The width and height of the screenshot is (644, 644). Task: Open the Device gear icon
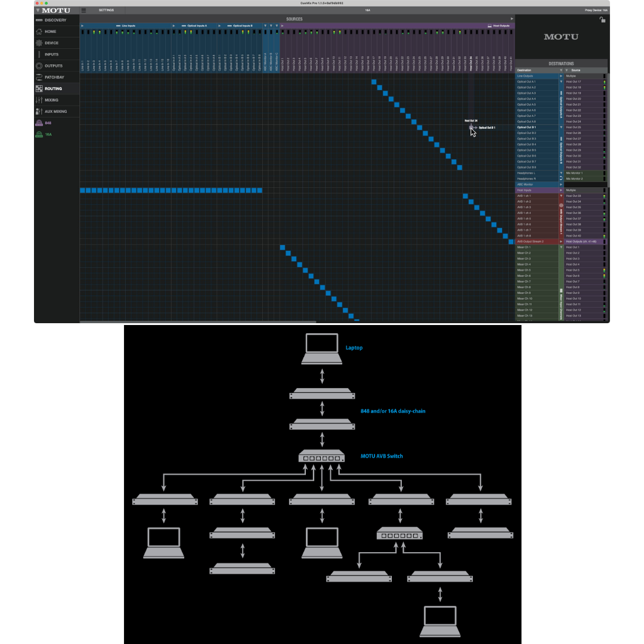click(39, 43)
